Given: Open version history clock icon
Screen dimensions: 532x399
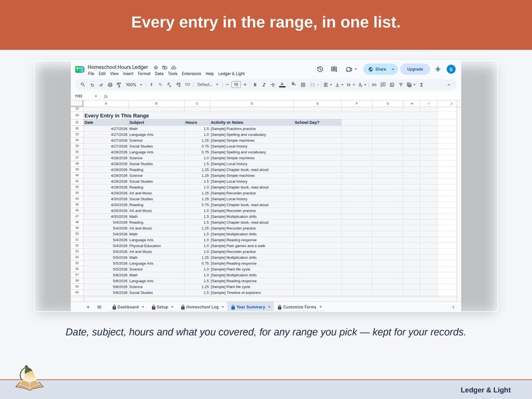Looking at the screenshot, I should (x=320, y=69).
